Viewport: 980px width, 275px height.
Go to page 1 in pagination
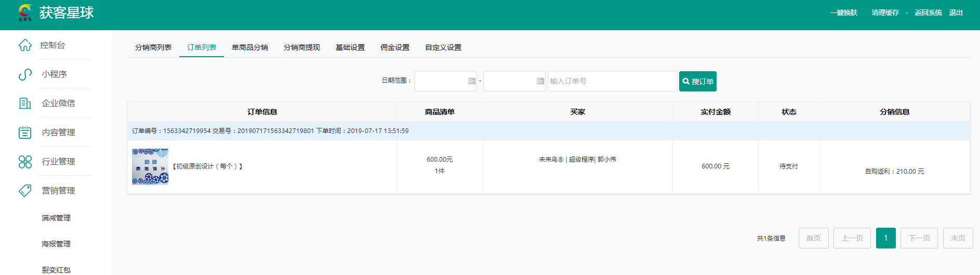point(885,238)
